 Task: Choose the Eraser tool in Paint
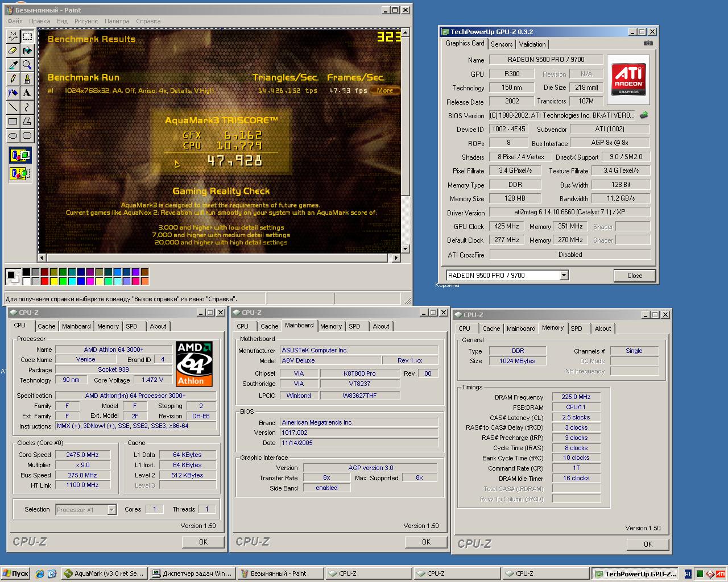(x=13, y=51)
